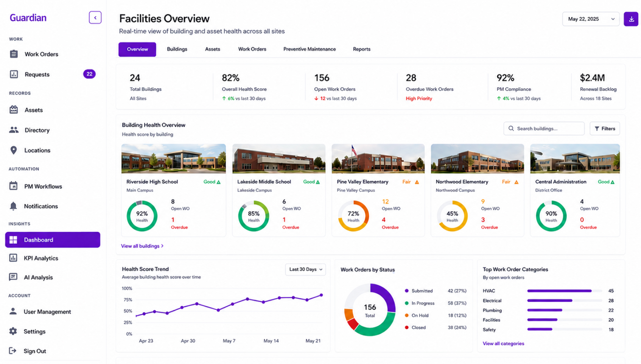Viewport: 641px width, 364px height.
Task: Click Sign Out label
Action: [35, 351]
